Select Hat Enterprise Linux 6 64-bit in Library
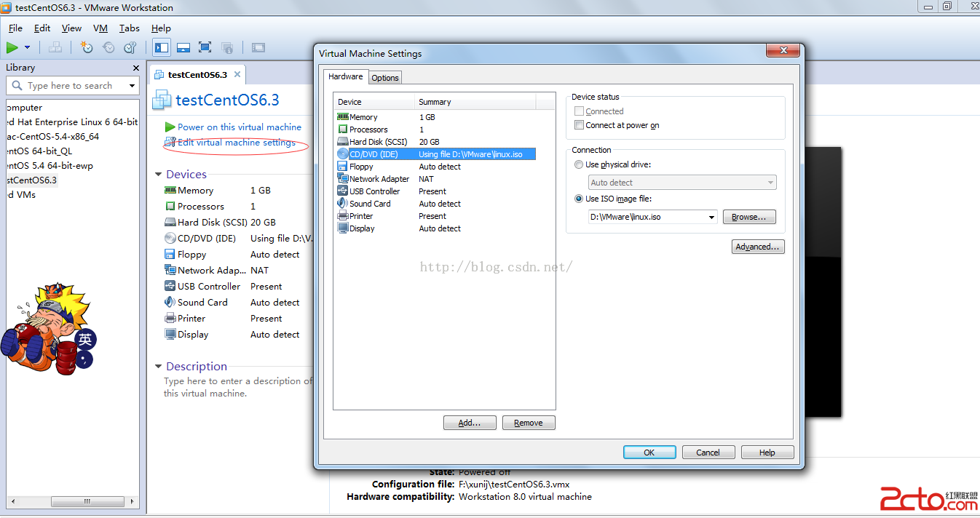Image resolution: width=980 pixels, height=518 pixels. point(71,122)
